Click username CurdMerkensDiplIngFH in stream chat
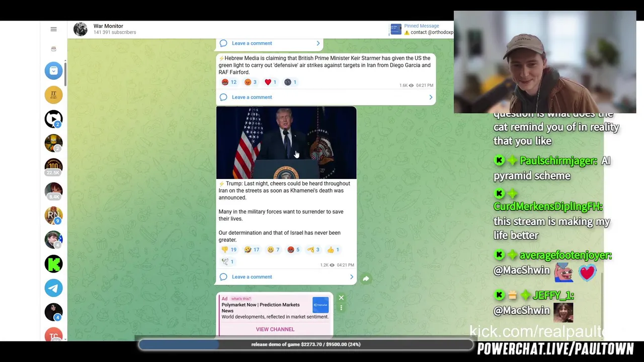Viewport: 644px width, 362px height. tap(548, 207)
